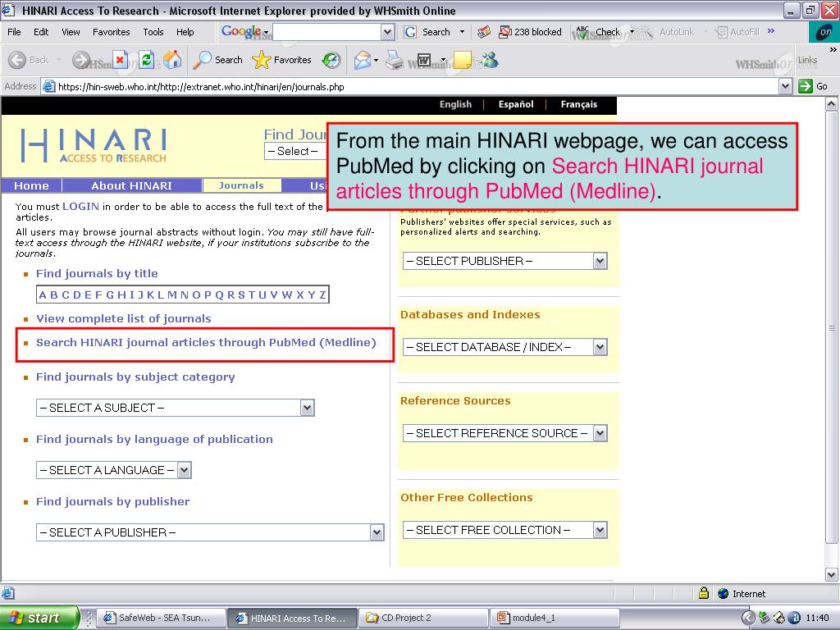This screenshot has height=630, width=840.
Task: Select the Journals tab
Action: point(241,185)
